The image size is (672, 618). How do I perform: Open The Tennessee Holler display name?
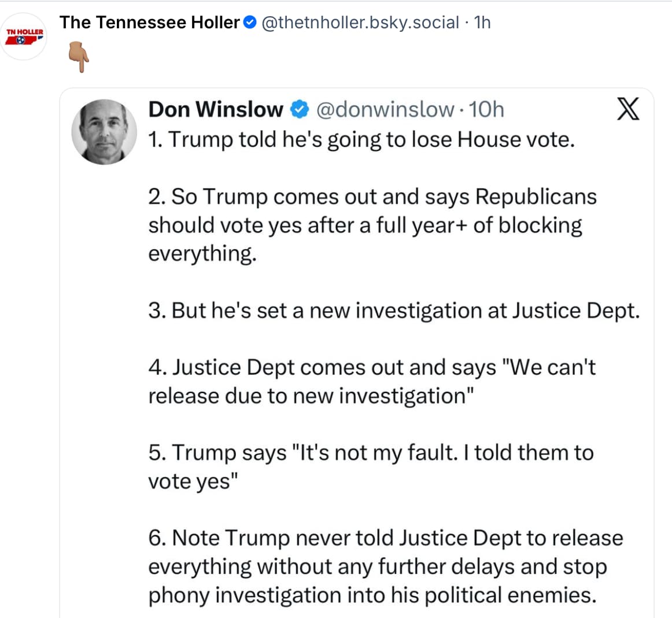[x=149, y=23]
